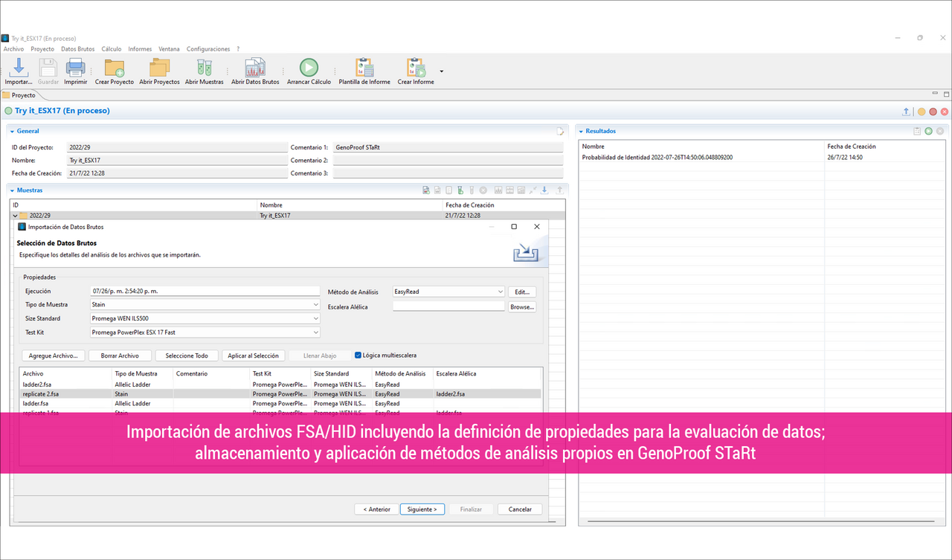
Task: Click the green play icon in Resultados header
Action: (x=929, y=131)
